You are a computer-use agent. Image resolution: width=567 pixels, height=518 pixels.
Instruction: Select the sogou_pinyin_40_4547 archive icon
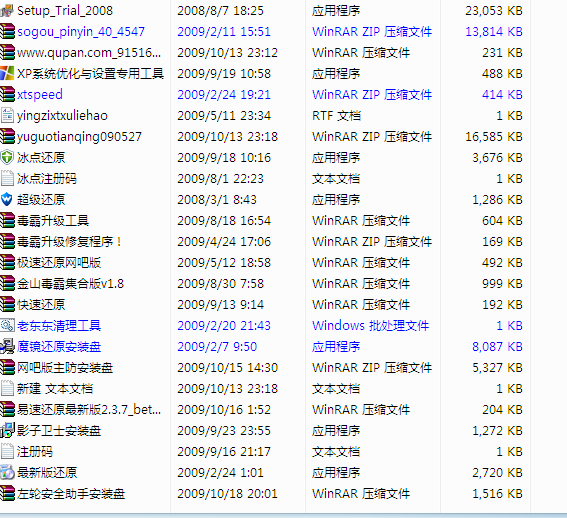(x=7, y=31)
